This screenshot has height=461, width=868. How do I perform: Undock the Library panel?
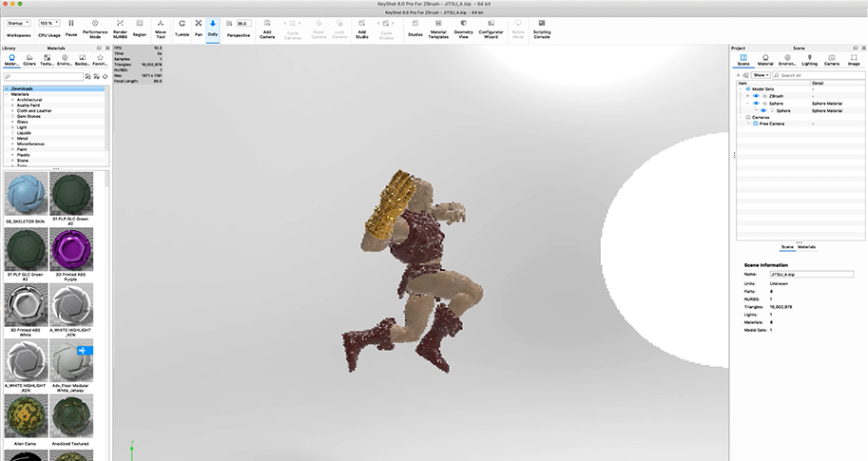coord(100,48)
